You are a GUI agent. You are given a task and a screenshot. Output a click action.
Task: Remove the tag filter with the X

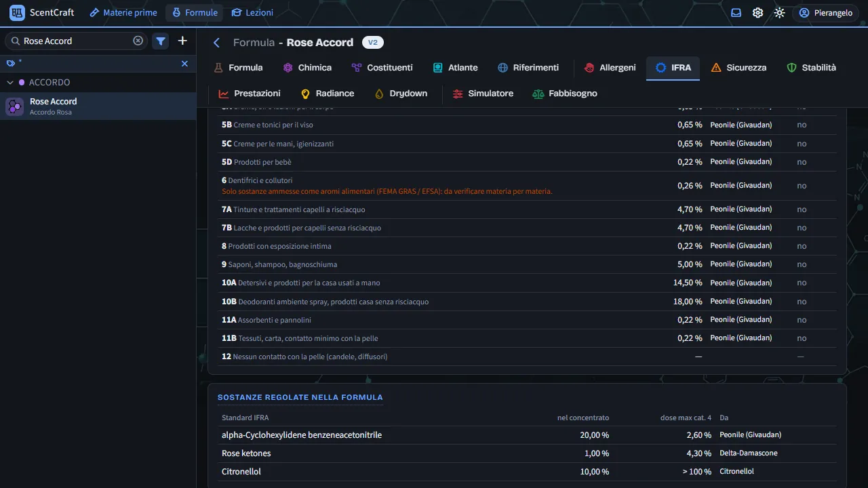(184, 63)
